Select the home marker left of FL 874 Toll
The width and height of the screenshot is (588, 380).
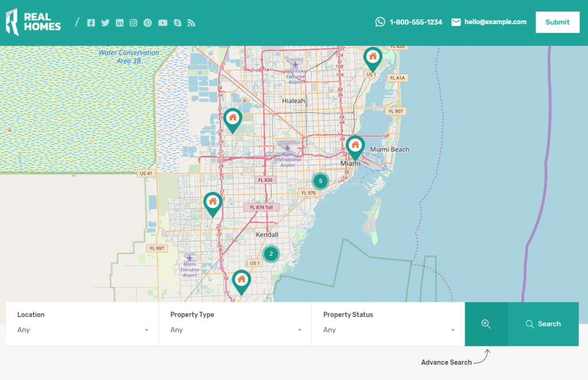pyautogui.click(x=212, y=205)
